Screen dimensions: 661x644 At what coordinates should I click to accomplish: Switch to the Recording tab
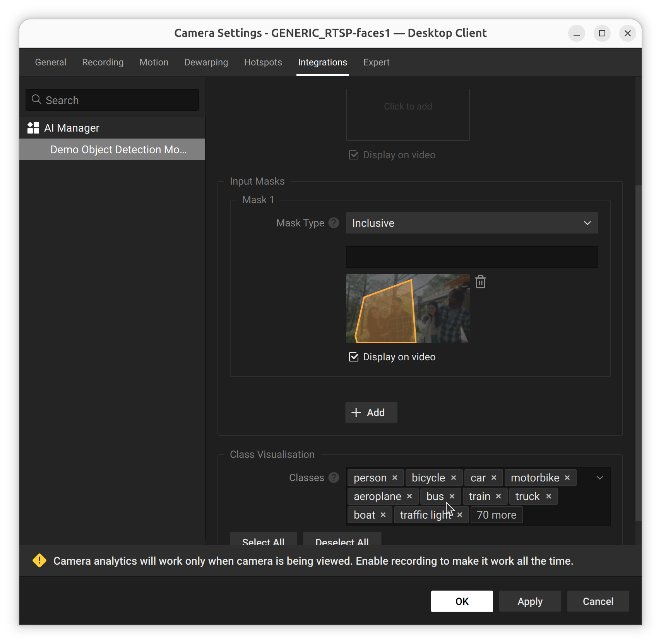point(103,62)
